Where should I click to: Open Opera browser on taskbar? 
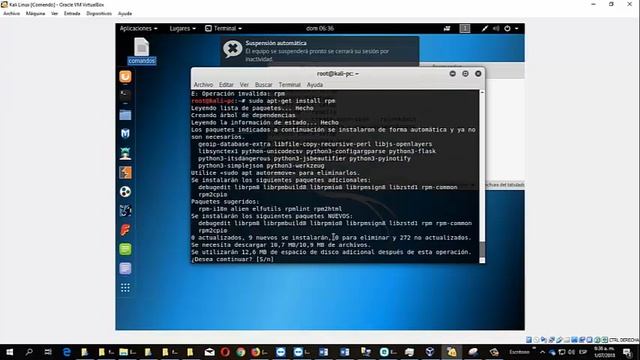(x=225, y=352)
